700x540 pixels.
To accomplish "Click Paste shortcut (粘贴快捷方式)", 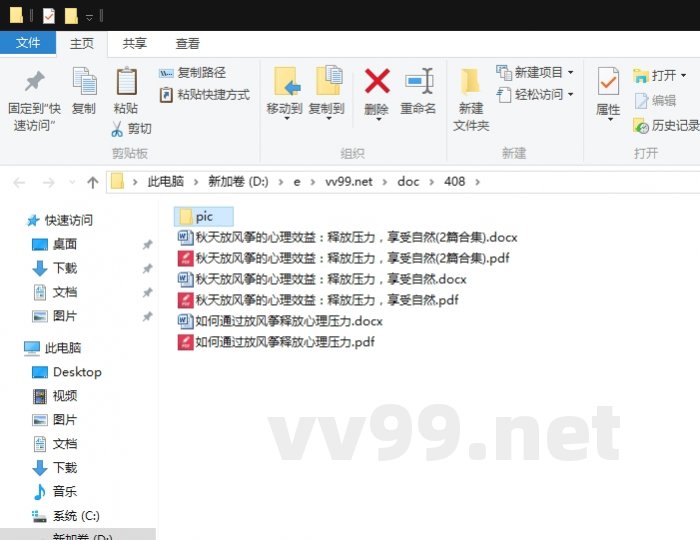I will 204,95.
